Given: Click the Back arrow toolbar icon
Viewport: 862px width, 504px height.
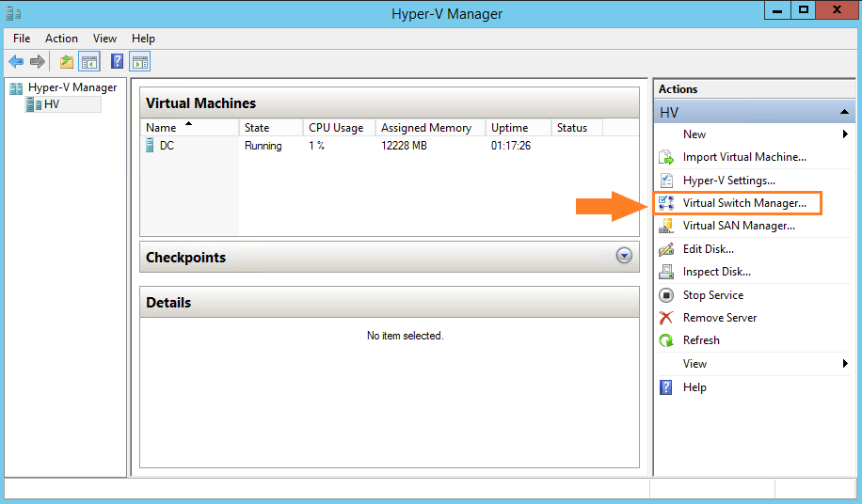Looking at the screenshot, I should tap(17, 61).
